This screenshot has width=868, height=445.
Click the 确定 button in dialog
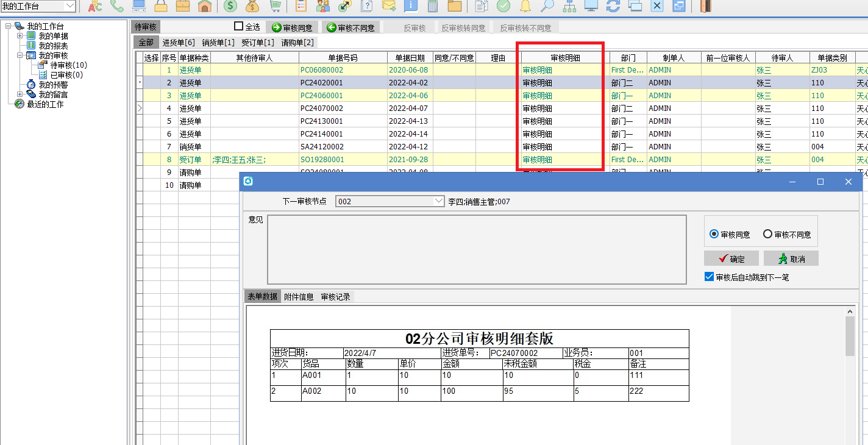(731, 258)
